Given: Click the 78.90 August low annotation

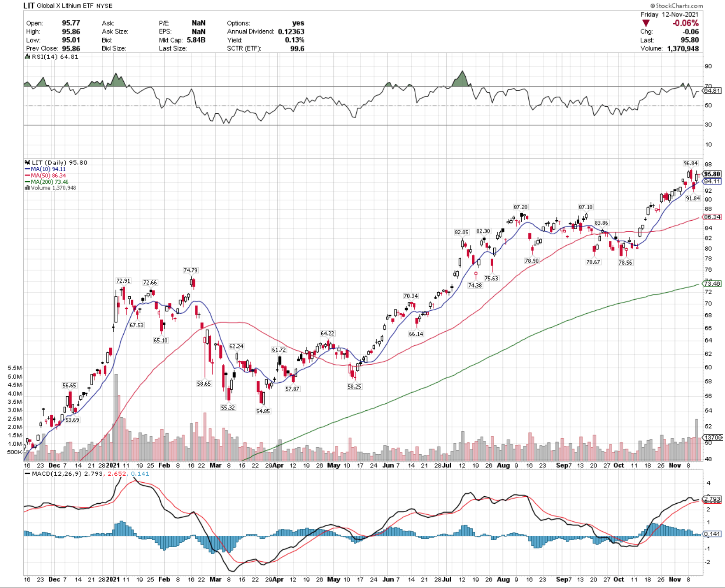Looking at the screenshot, I should (x=531, y=261).
